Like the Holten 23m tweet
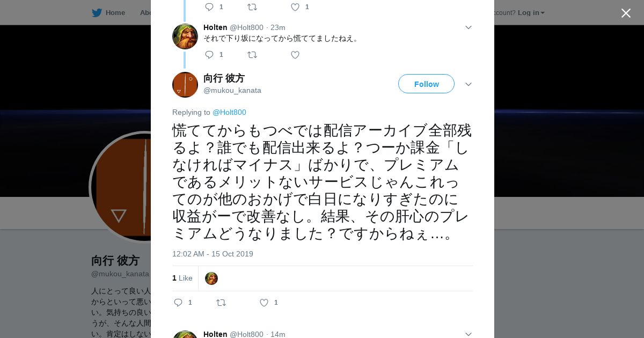 295,55
